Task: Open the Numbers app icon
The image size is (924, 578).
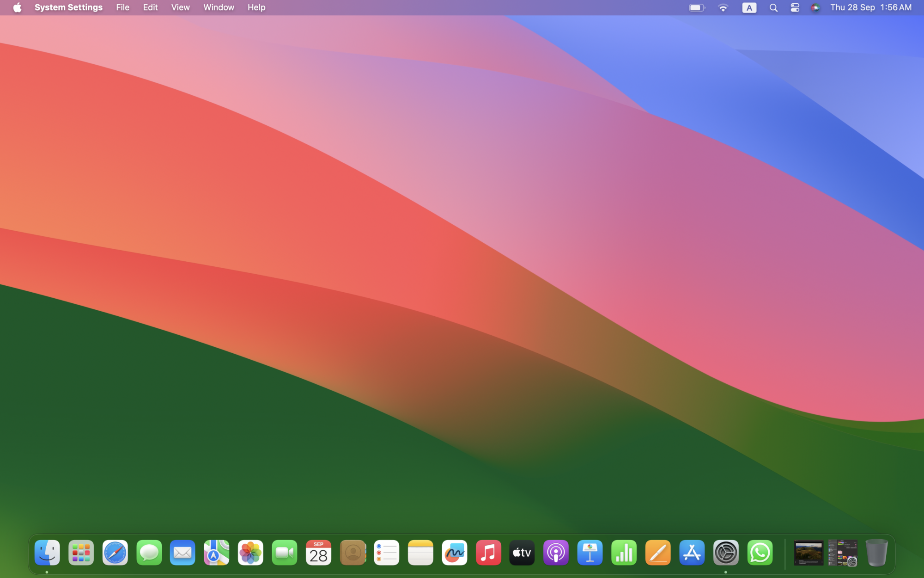Action: (x=624, y=553)
